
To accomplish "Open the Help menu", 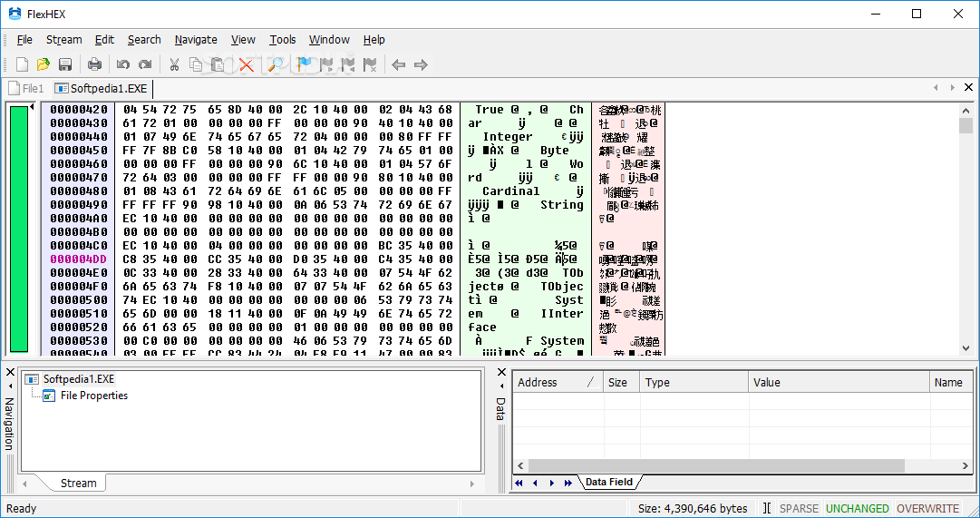I will (x=374, y=39).
